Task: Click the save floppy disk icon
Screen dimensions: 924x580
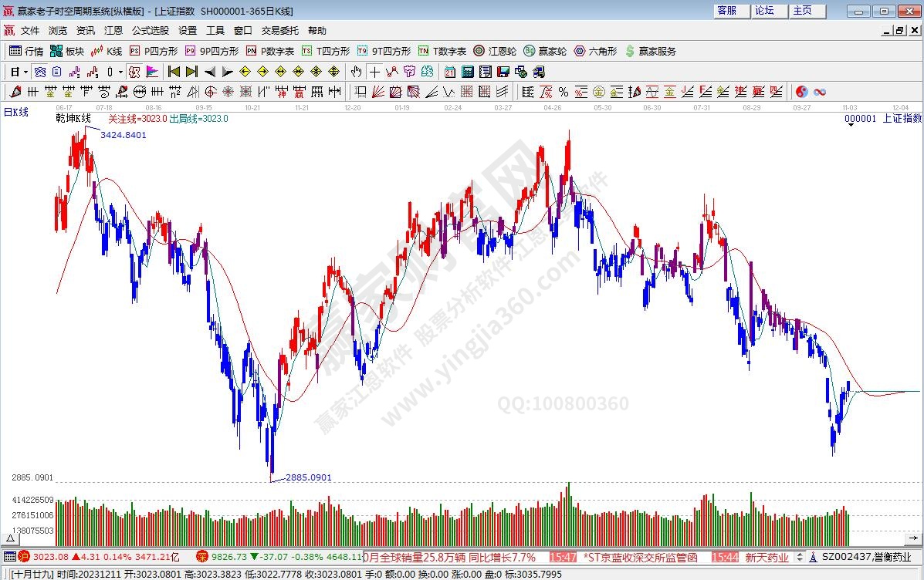Action: (x=503, y=72)
